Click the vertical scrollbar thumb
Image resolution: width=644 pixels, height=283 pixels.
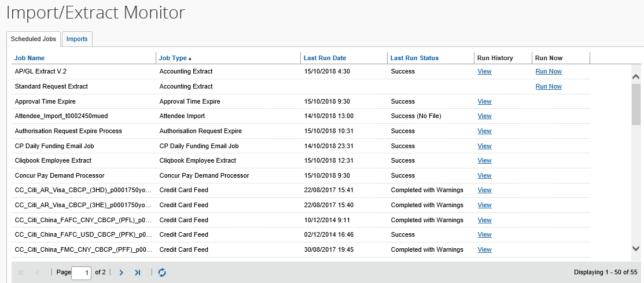coord(636,104)
